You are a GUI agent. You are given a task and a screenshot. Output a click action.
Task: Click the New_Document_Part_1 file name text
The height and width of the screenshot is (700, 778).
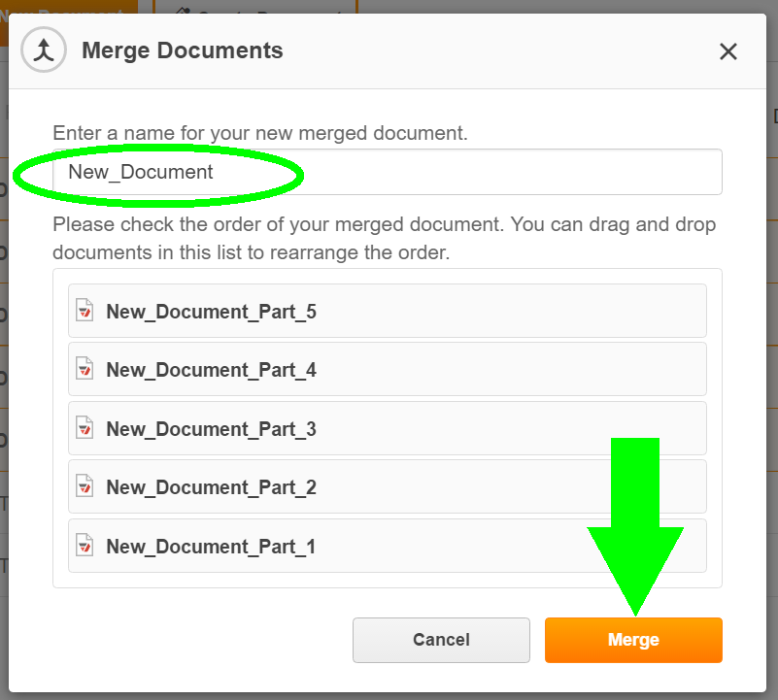(x=212, y=547)
